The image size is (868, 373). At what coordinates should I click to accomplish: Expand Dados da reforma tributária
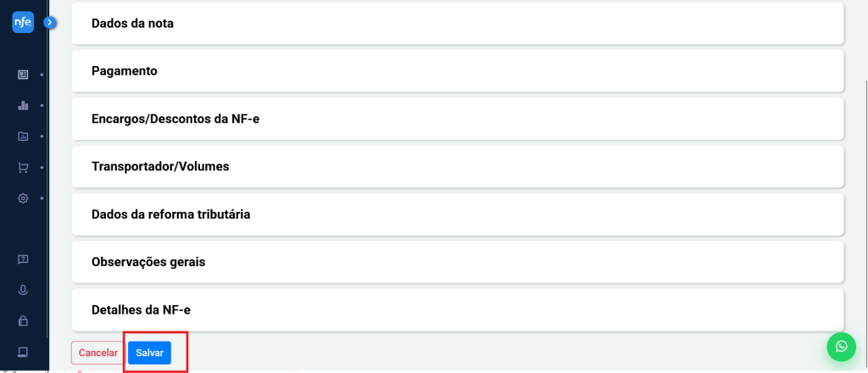(458, 214)
